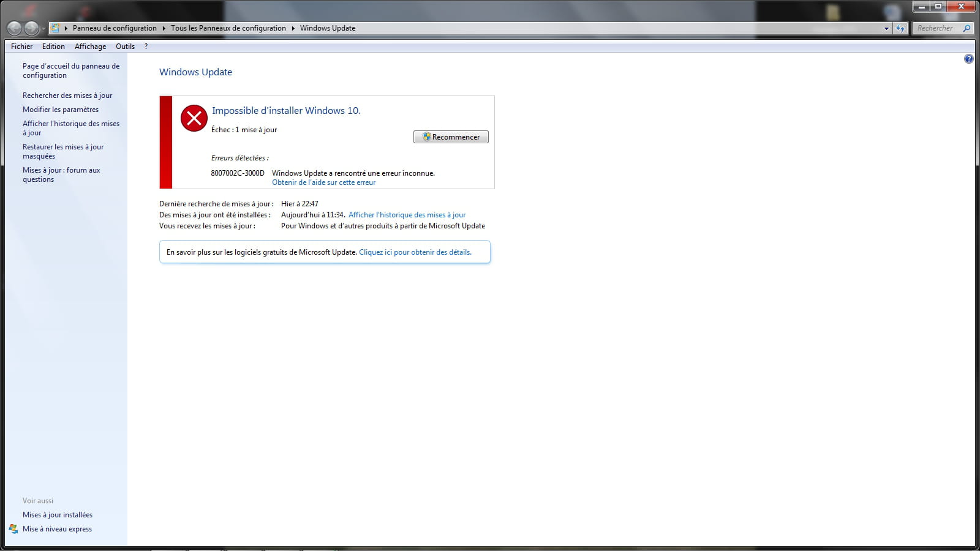Expand arrow after Tous les Panneaux de configuration

tap(293, 28)
